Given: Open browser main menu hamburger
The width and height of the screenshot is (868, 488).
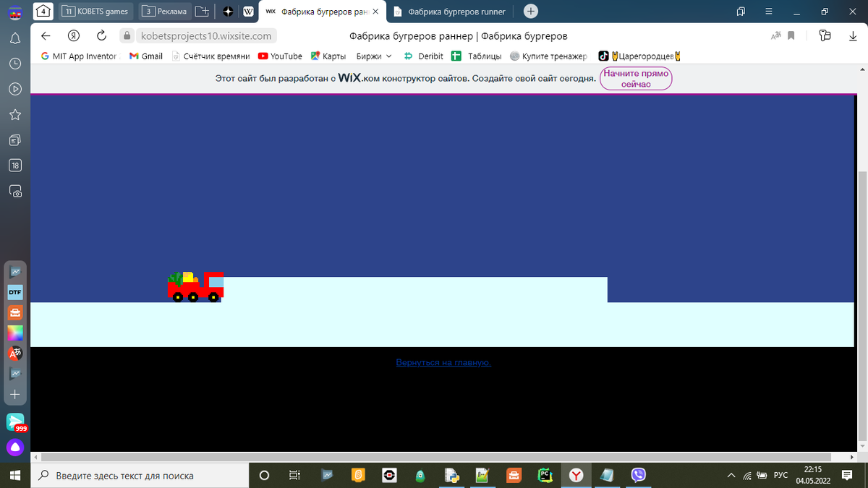Looking at the screenshot, I should click(769, 12).
